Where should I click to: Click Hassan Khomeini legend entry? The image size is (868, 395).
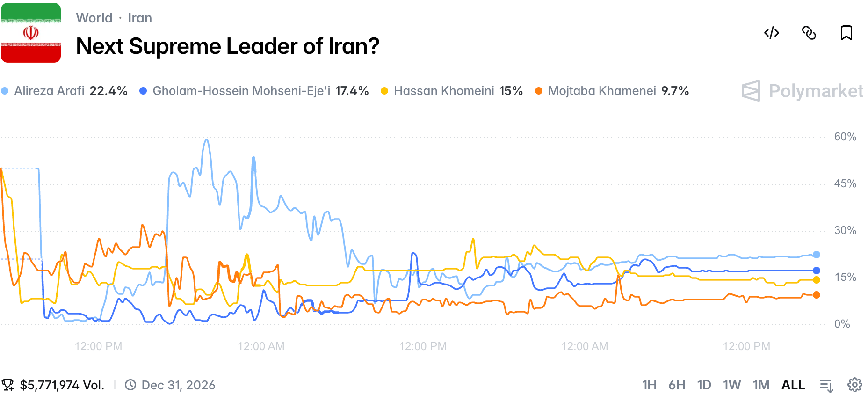(x=452, y=91)
